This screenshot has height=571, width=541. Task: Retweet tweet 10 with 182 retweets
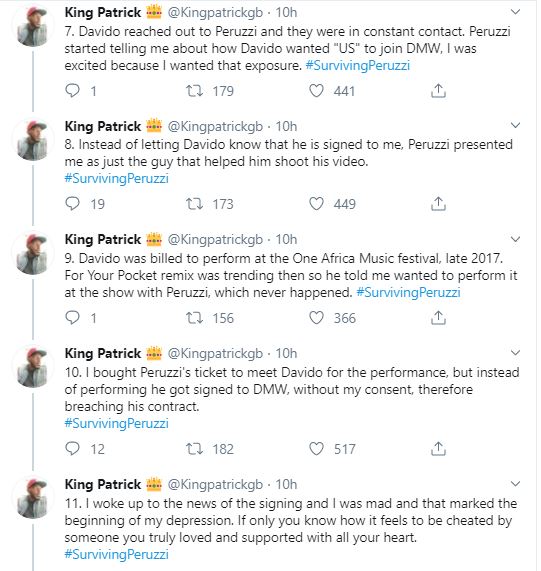pos(194,449)
